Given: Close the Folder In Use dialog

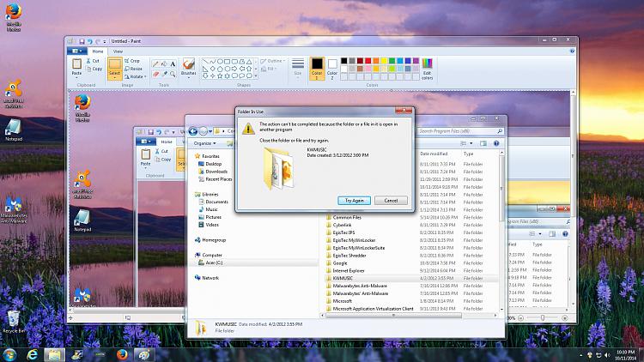Looking at the screenshot, I should (x=404, y=111).
